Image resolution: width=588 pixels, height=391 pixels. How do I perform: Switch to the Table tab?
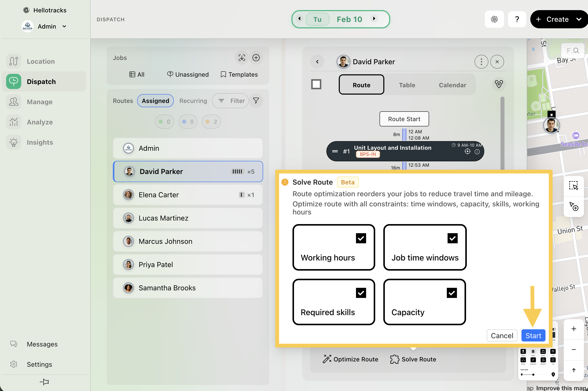[x=407, y=85]
